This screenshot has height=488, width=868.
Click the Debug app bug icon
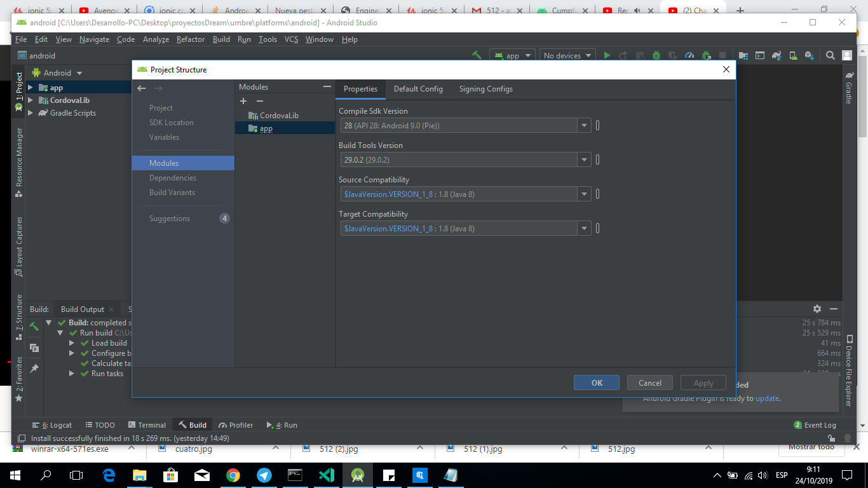(x=656, y=55)
